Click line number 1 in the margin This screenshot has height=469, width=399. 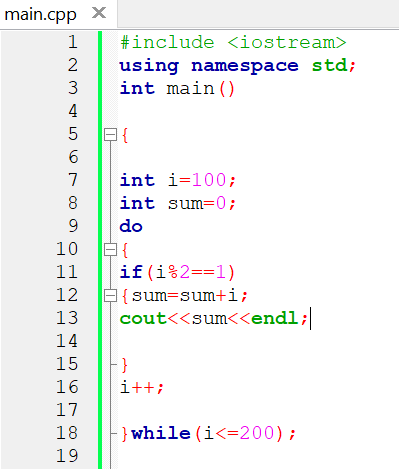[x=73, y=42]
